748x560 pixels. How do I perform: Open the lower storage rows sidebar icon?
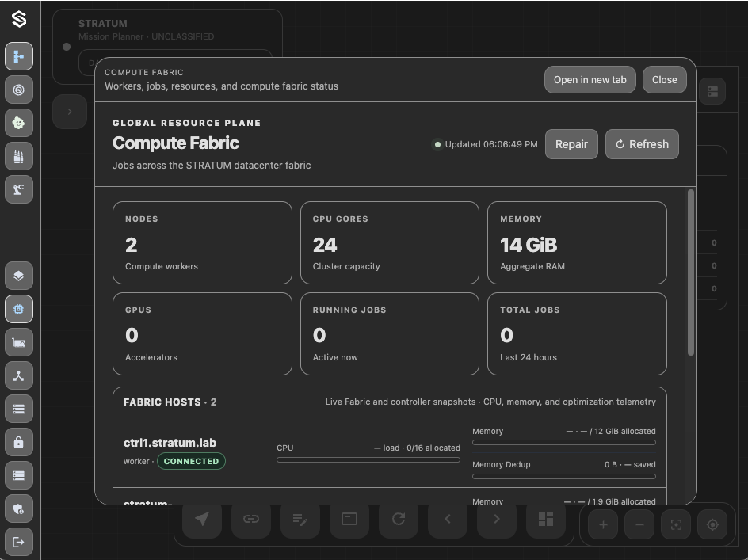click(x=19, y=475)
